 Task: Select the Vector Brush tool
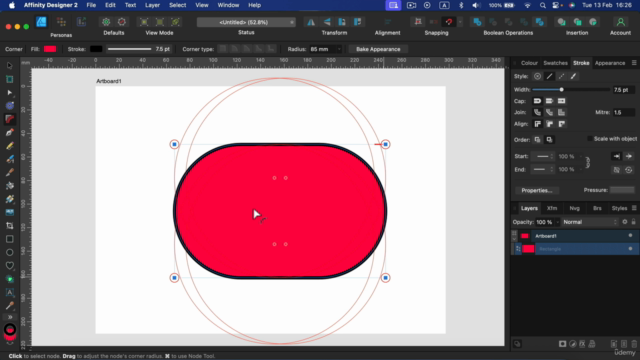click(x=10, y=159)
